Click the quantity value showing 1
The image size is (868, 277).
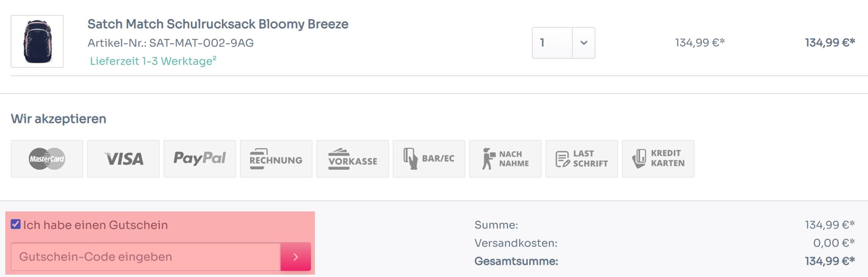point(552,43)
